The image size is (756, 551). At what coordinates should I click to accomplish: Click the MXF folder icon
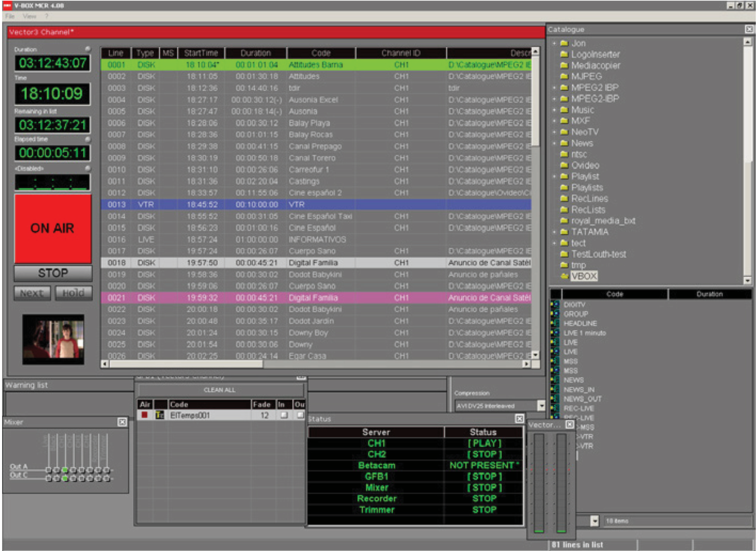(x=563, y=121)
